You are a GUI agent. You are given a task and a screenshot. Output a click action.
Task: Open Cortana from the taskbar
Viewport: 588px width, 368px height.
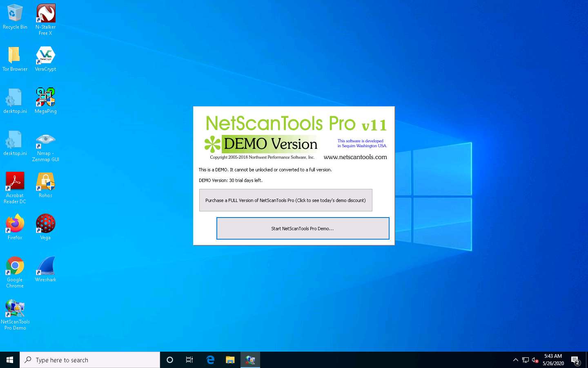click(x=170, y=360)
